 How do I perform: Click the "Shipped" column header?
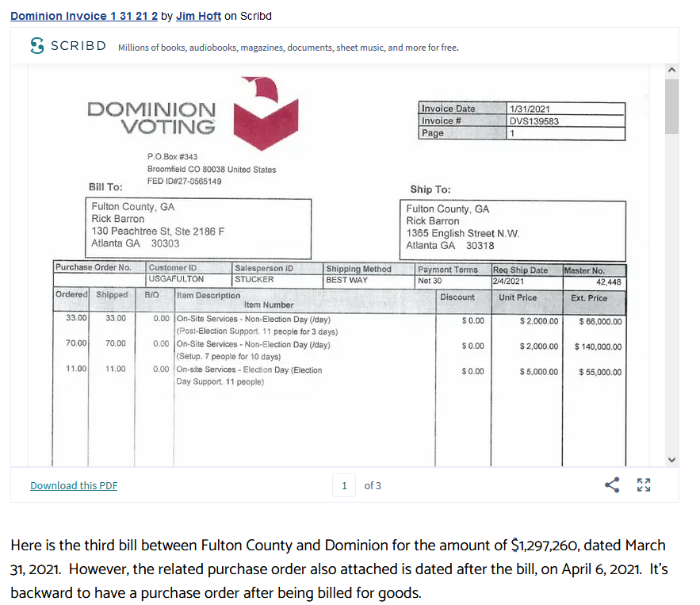coord(112,295)
